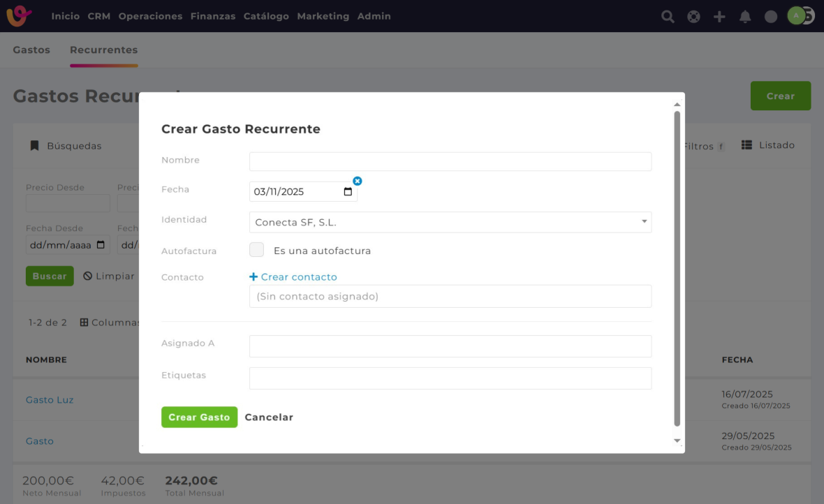This screenshot has height=504, width=824.
Task: Click the Etiquetas input field
Action: pyautogui.click(x=450, y=378)
